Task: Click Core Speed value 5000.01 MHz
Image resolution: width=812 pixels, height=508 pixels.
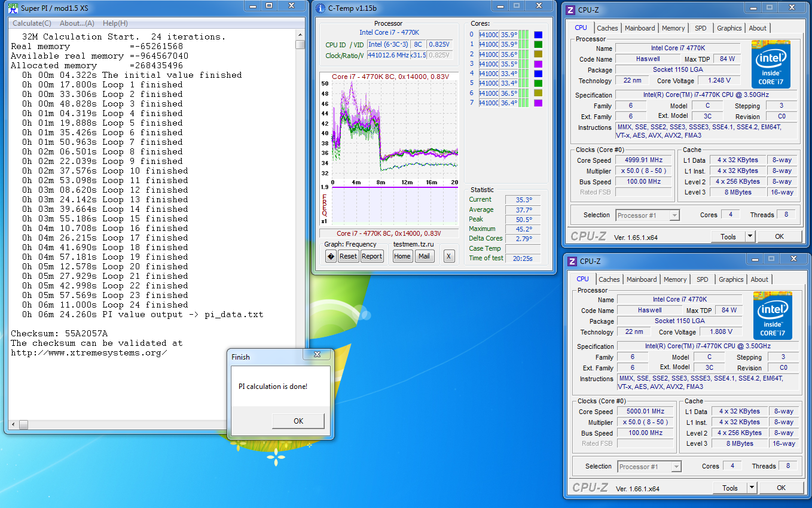Action: point(646,412)
